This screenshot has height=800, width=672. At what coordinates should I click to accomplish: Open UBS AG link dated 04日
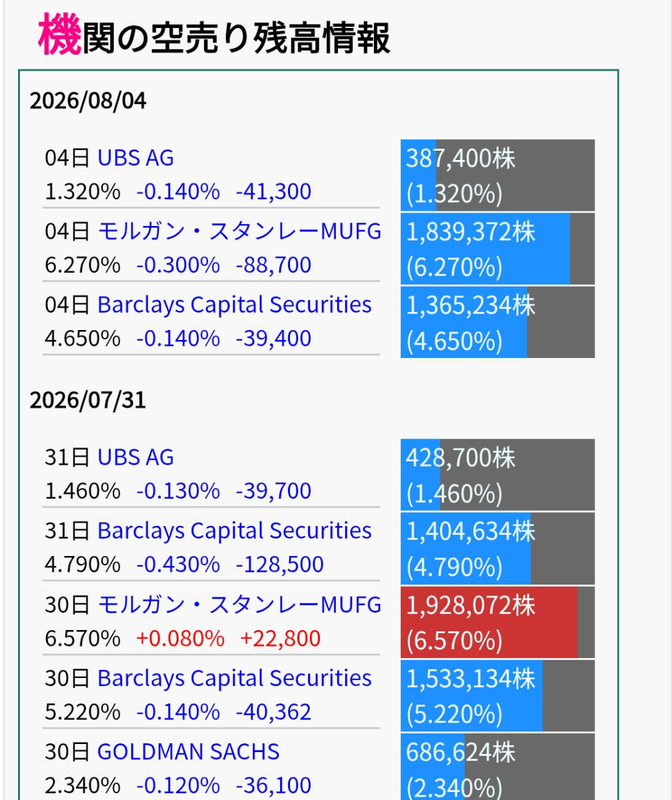[135, 158]
